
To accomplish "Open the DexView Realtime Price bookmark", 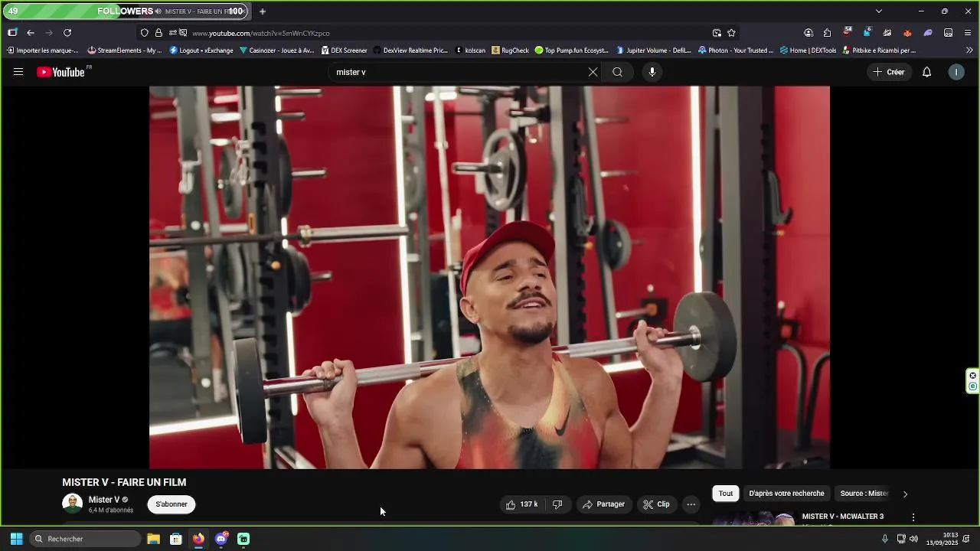I will tap(411, 51).
